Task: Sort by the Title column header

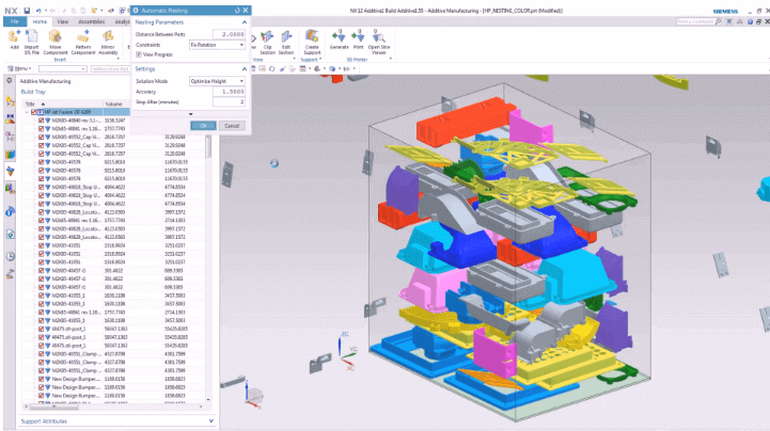Action: tap(62, 104)
